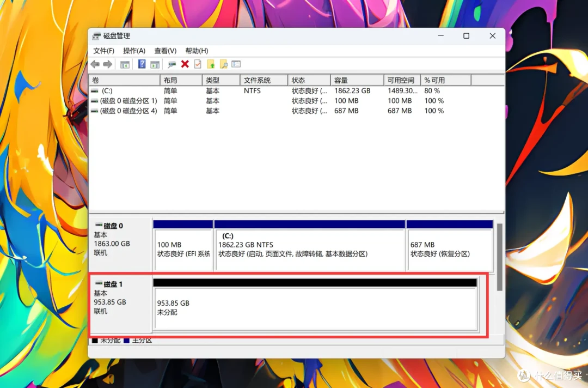The height and width of the screenshot is (388, 588).
Task: Click the blue 主分区 legend swatch
Action: click(127, 341)
